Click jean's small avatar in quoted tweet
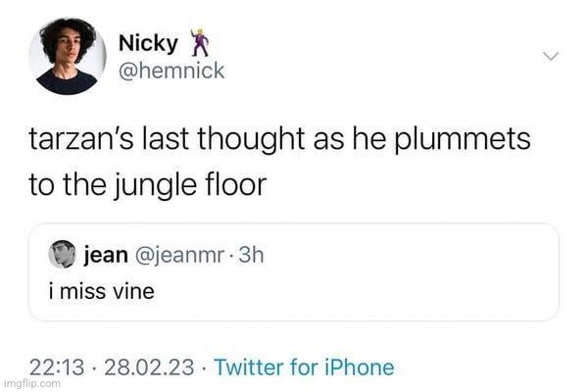Screen dimensions: 588x392 point(63,255)
